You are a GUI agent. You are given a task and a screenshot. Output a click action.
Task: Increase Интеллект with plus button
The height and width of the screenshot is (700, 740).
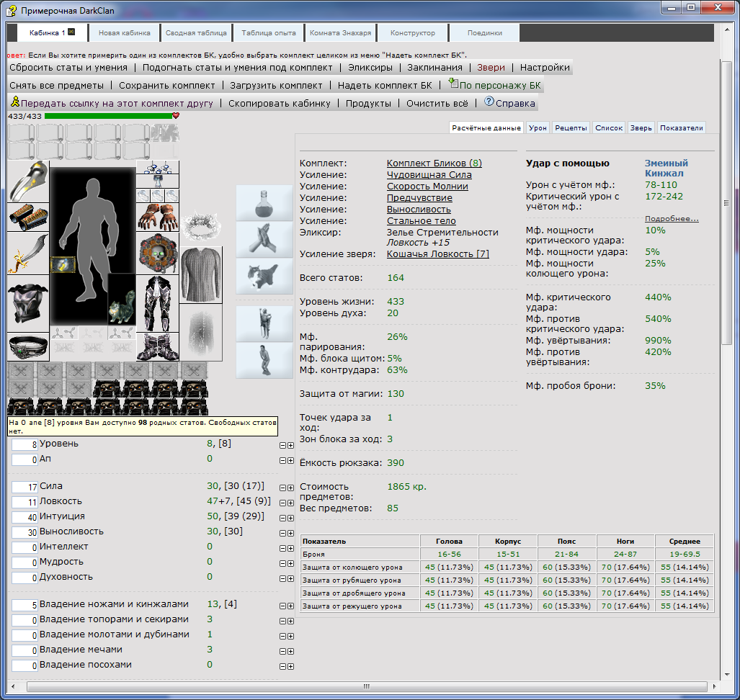(x=290, y=548)
